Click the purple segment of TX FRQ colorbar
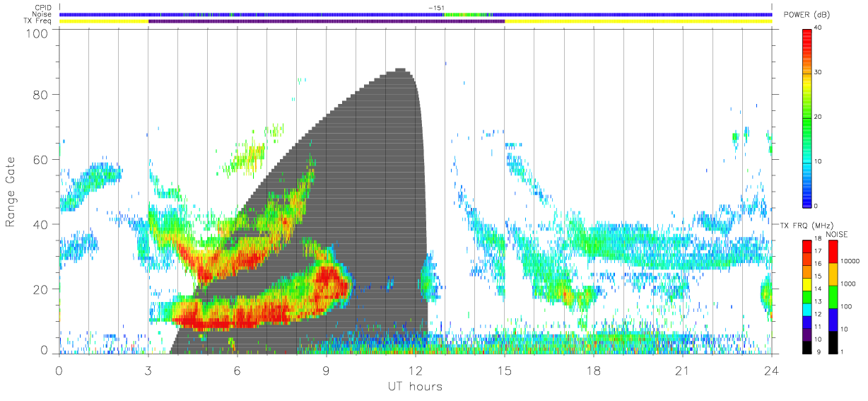 (x=807, y=334)
